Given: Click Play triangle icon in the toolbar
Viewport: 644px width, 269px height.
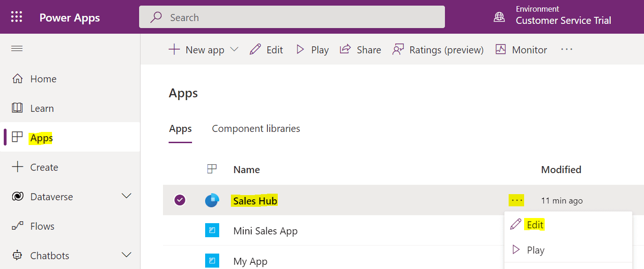Looking at the screenshot, I should pos(300,50).
